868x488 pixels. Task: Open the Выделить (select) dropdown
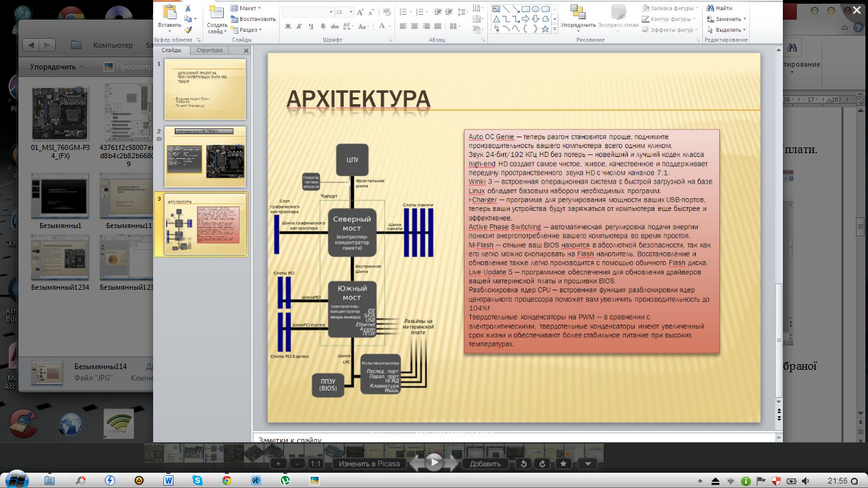(725, 30)
